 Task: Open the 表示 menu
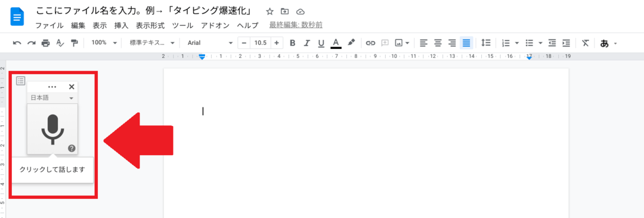(100, 26)
